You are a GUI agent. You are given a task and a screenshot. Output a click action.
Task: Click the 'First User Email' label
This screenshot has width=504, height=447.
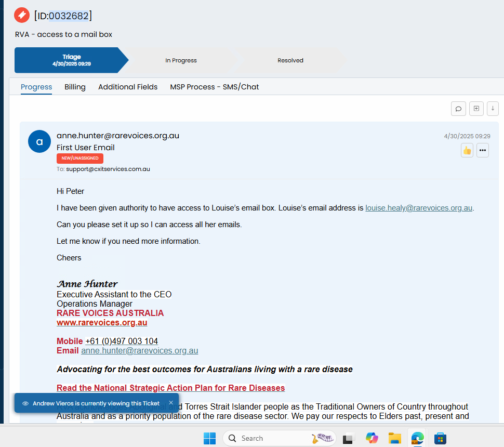[x=86, y=148]
